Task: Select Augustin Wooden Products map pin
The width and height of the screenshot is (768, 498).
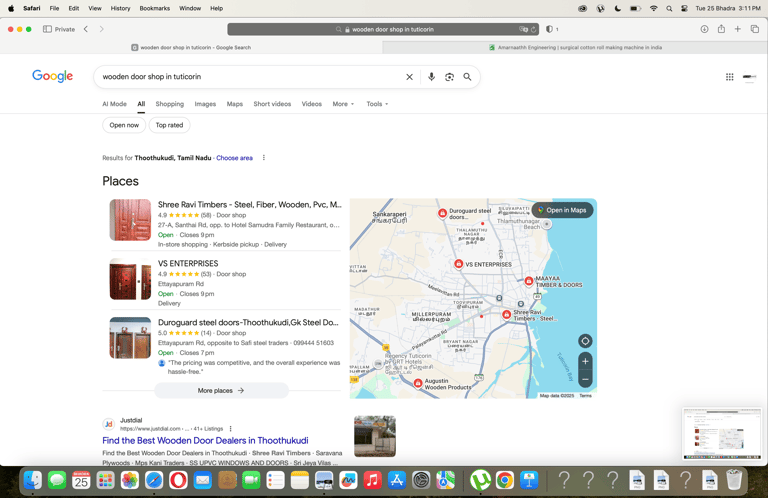Action: [418, 383]
